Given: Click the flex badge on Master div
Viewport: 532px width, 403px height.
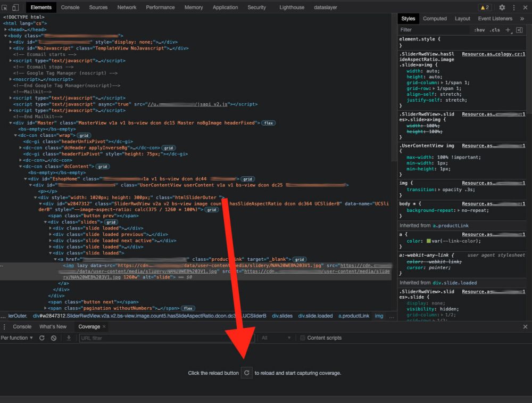Looking at the screenshot, I should pyautogui.click(x=268, y=123).
